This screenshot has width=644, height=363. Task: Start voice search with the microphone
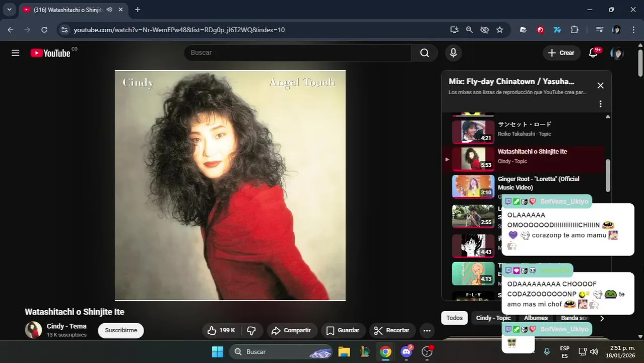click(454, 53)
